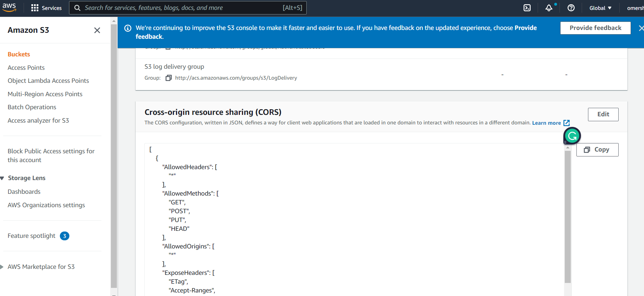Click the LogDelivery group URL text

236,78
